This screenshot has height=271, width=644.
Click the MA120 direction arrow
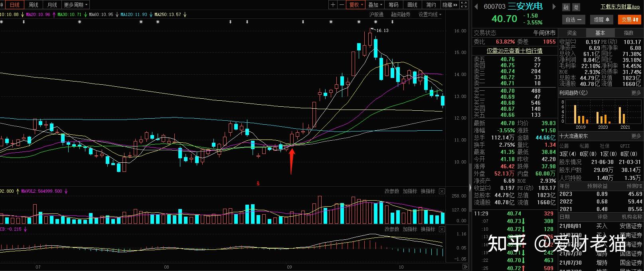click(x=151, y=14)
